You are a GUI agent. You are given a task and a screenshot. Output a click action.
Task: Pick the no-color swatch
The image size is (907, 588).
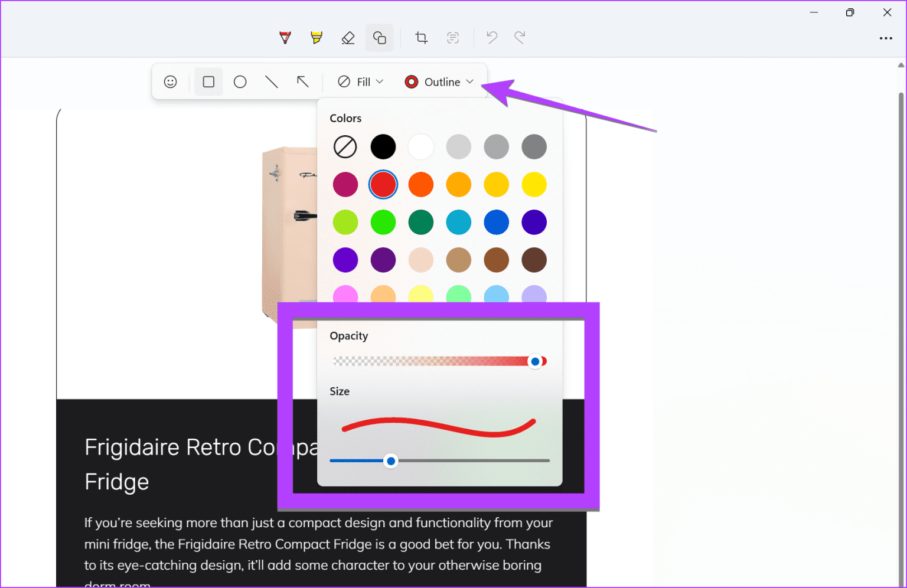point(345,147)
